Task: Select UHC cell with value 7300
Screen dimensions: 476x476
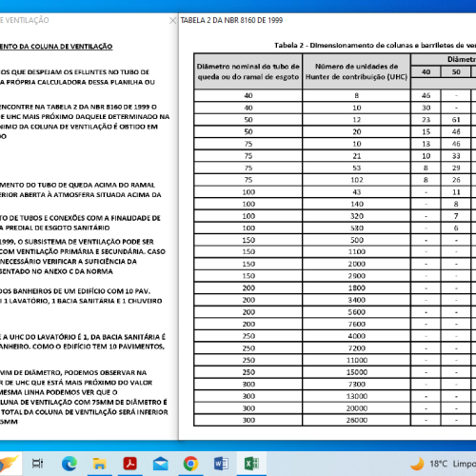Action: click(356, 385)
